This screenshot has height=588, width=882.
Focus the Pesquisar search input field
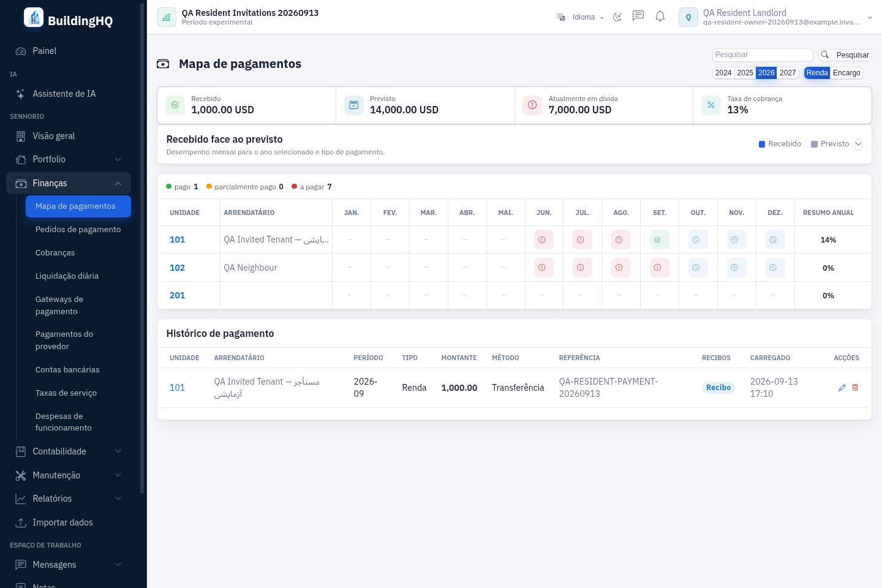click(763, 55)
